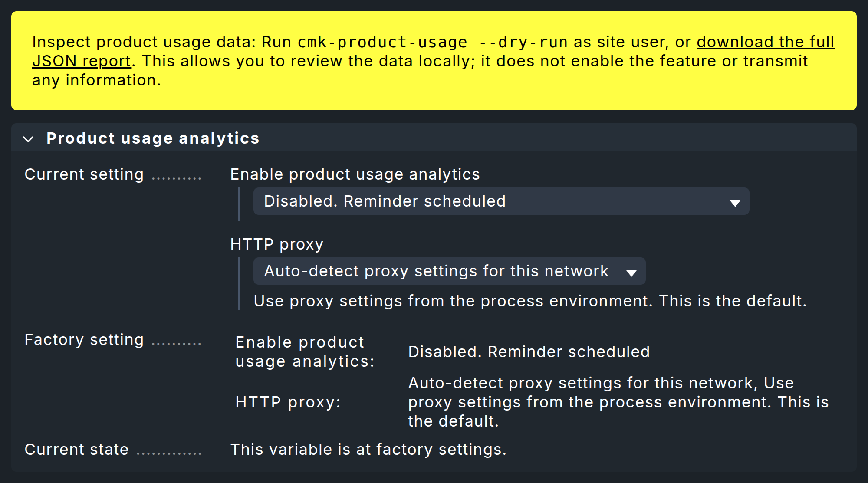Select the value Disabled. Reminder scheduled
868x483 pixels.
pyautogui.click(x=385, y=201)
